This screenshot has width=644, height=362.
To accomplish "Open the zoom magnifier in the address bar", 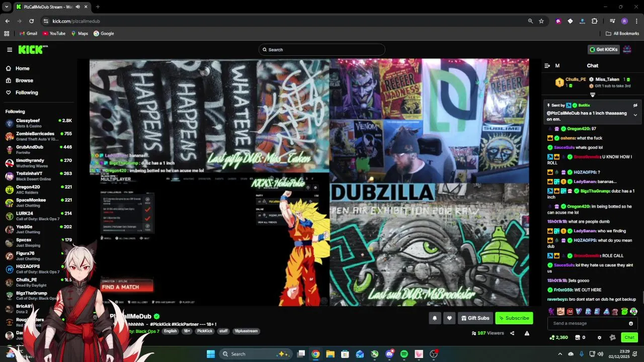I will click(x=530, y=21).
